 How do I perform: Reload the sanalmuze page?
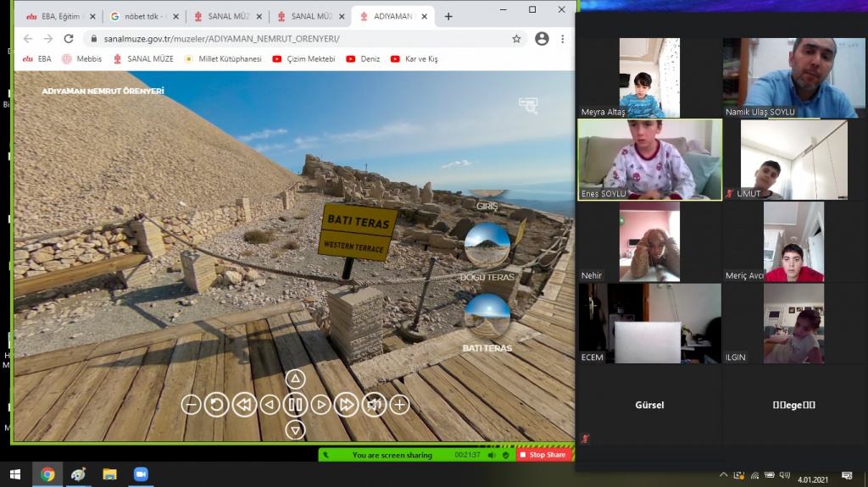point(69,39)
